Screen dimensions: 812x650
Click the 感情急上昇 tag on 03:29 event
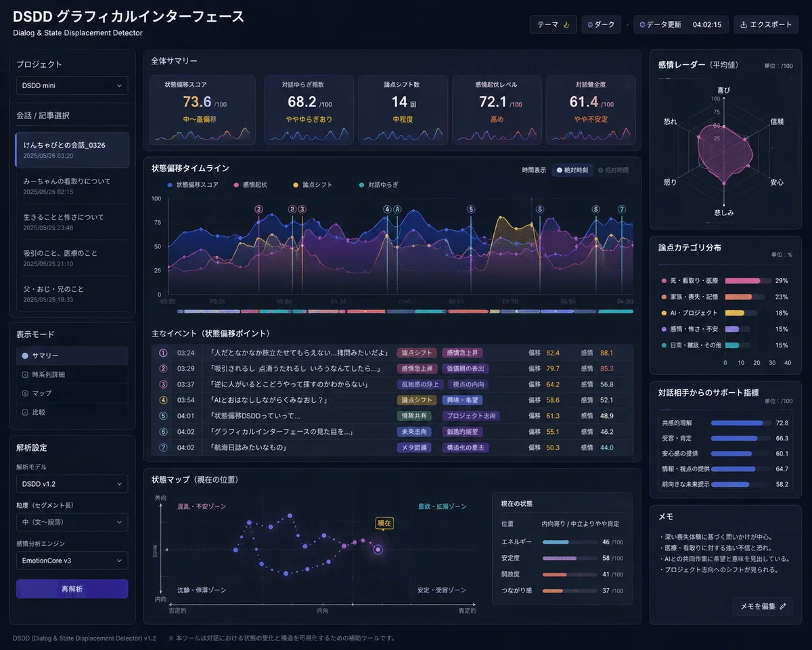pos(418,368)
